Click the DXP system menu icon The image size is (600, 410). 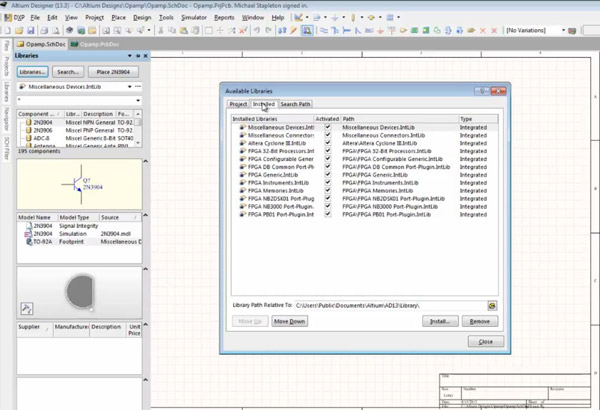(8, 18)
